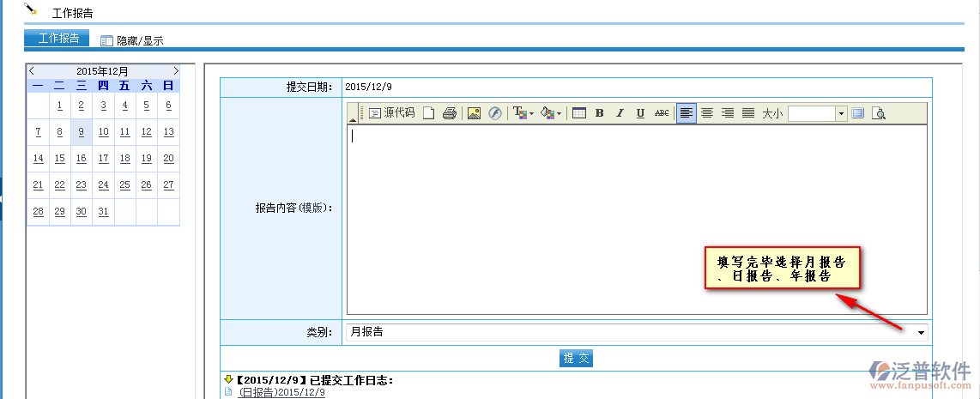Click the new blank page icon
Viewport: 980px width, 399px height.
(429, 113)
